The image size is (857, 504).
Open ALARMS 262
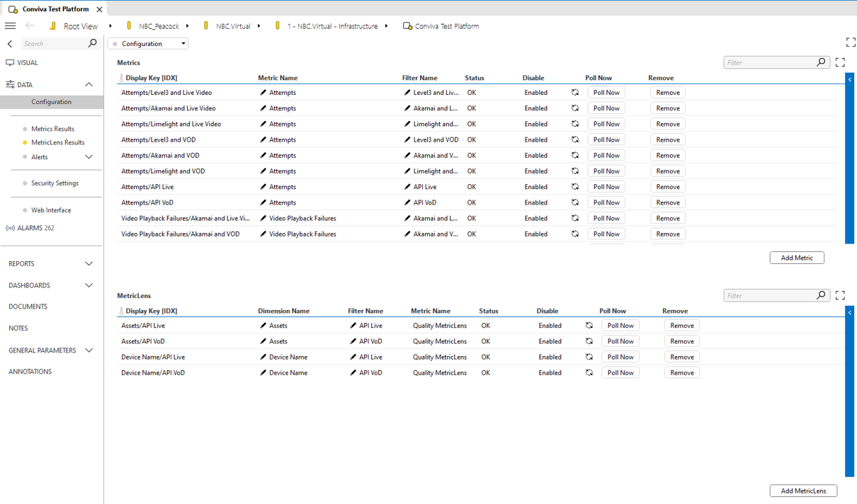point(30,228)
